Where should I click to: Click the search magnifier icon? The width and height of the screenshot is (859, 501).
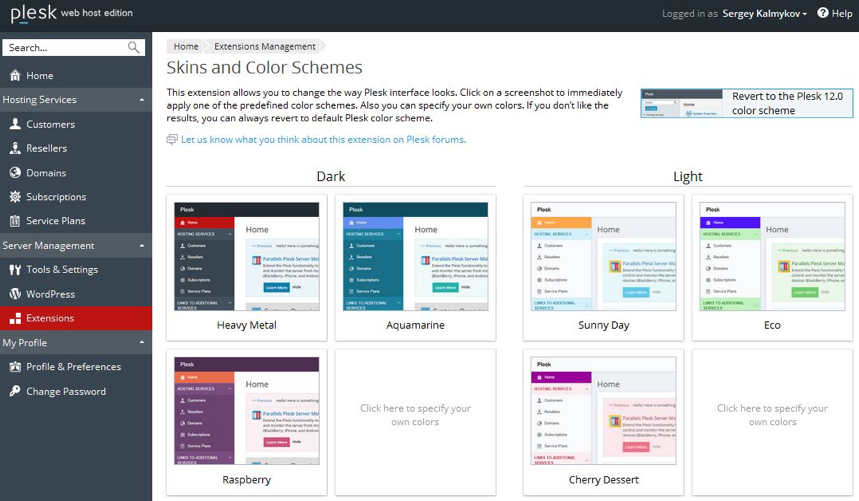pos(133,48)
